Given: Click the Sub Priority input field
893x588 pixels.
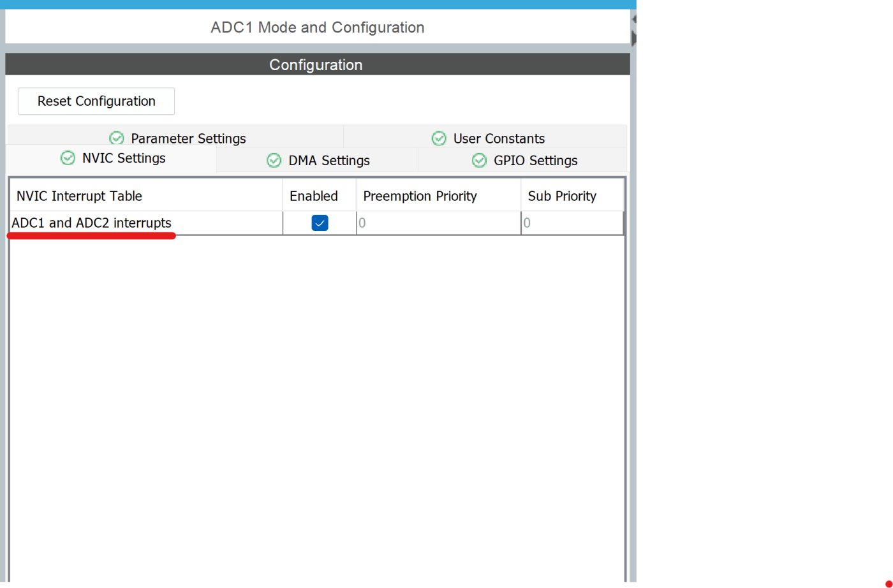Looking at the screenshot, I should (x=572, y=223).
